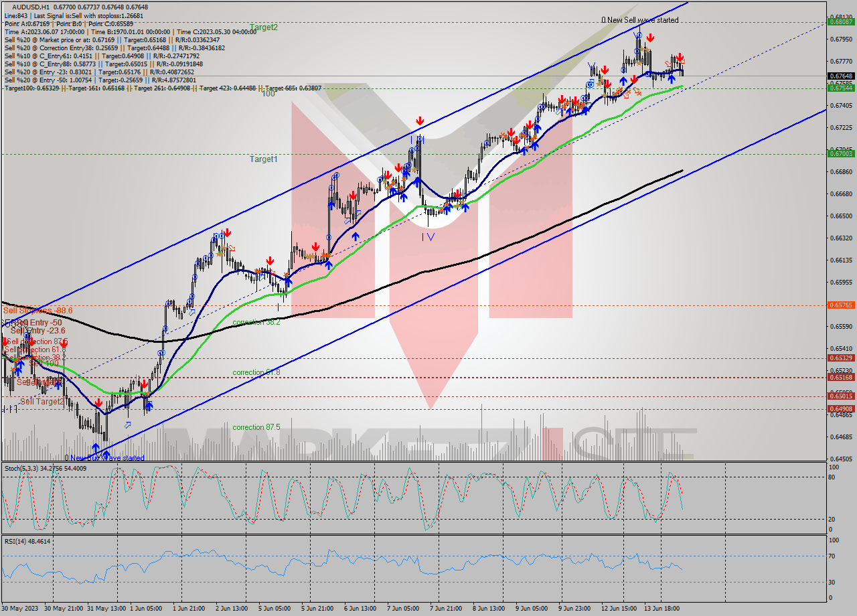The width and height of the screenshot is (857, 616).
Task: Click the '5 Jun 21:00' time label
Action: [319, 609]
